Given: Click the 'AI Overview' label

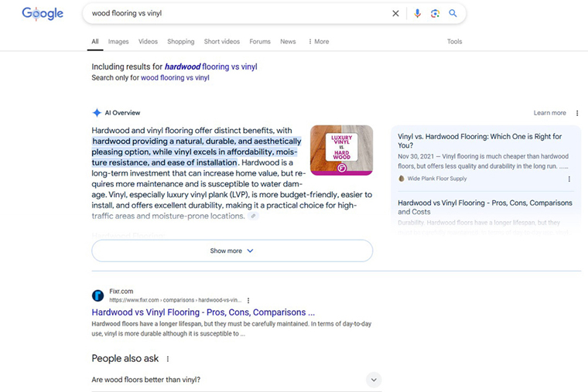Looking at the screenshot, I should pos(122,113).
